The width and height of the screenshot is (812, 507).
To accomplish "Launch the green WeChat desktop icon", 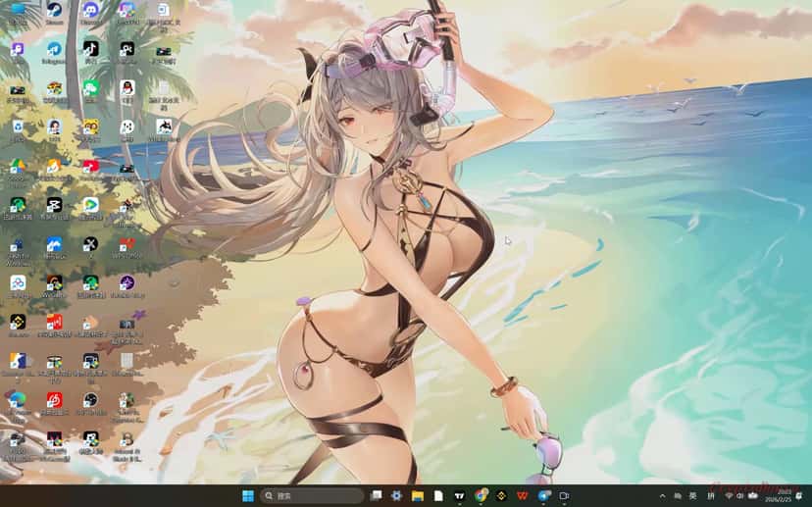I will [x=90, y=88].
